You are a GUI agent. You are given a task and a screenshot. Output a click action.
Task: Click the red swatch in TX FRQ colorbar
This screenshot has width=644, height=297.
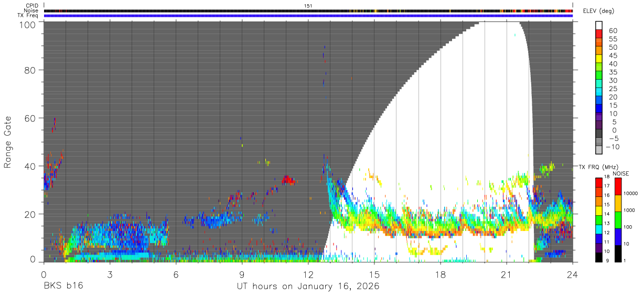599,182
